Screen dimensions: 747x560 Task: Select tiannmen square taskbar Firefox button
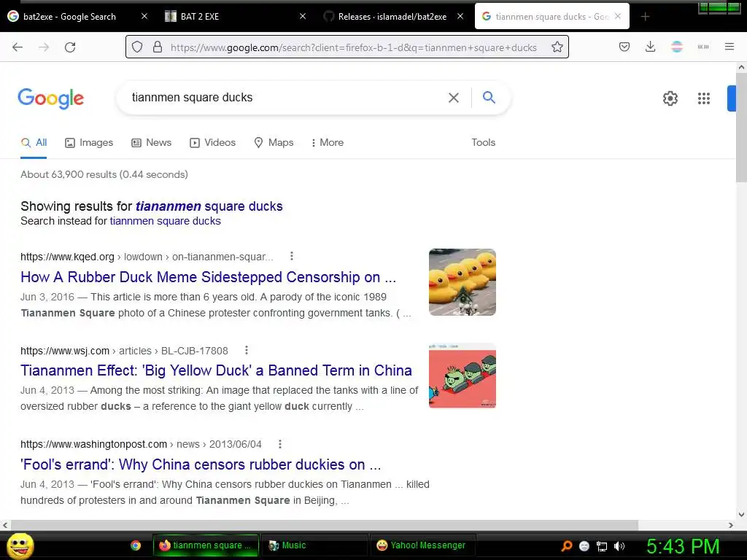click(x=206, y=545)
